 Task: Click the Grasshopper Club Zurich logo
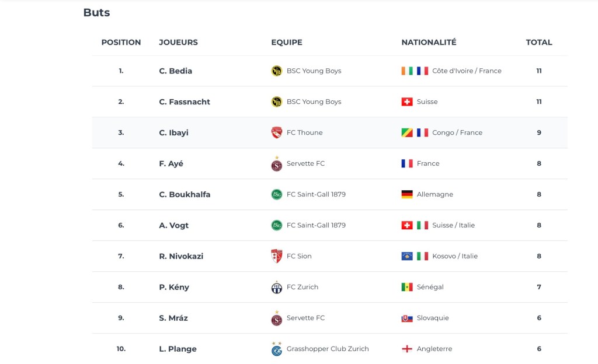point(277,349)
